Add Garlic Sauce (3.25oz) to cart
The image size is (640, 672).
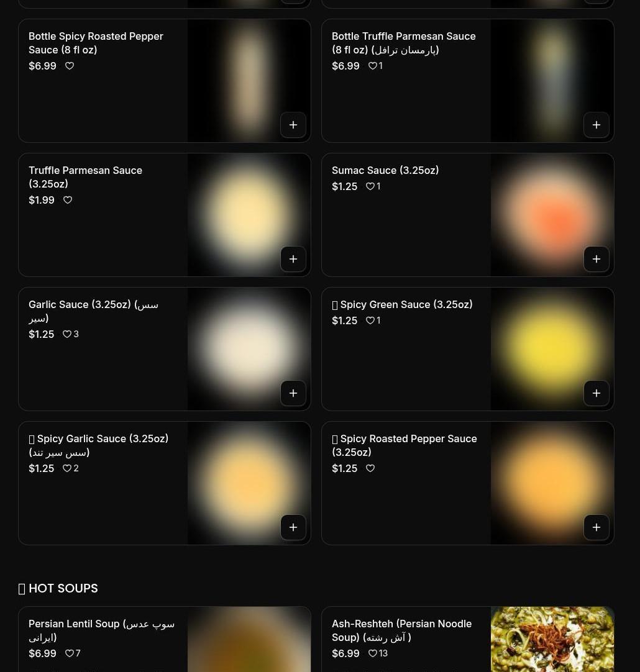tap(293, 393)
